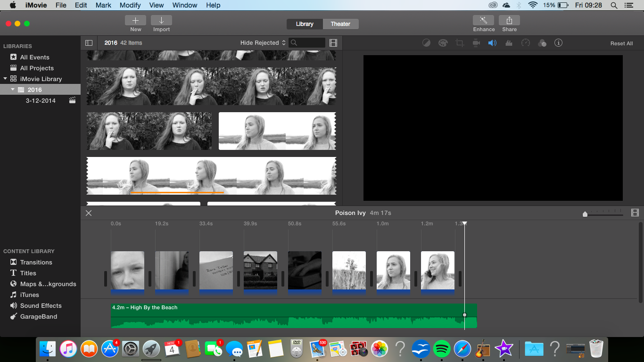Open the clip Info inspector
The image size is (644, 362).
(x=559, y=43)
